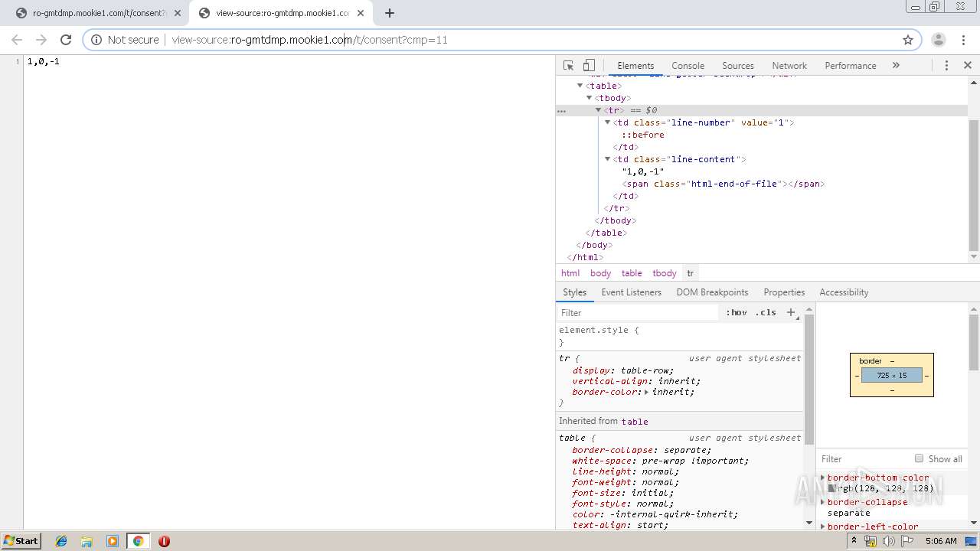The width and height of the screenshot is (980, 551).
Task: Switch to the Console panel
Action: [x=688, y=66]
